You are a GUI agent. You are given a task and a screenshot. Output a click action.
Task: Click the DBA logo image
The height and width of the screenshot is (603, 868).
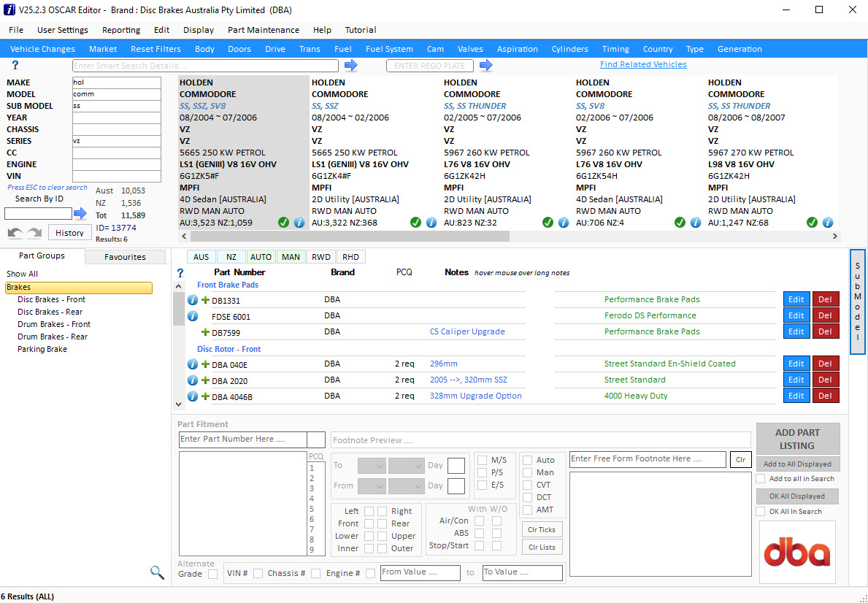796,553
